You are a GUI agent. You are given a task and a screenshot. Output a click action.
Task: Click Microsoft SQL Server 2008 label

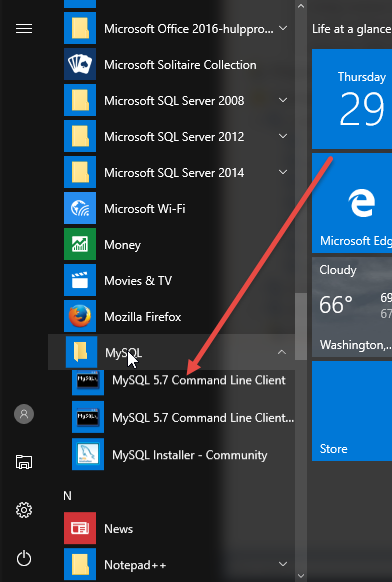174,101
